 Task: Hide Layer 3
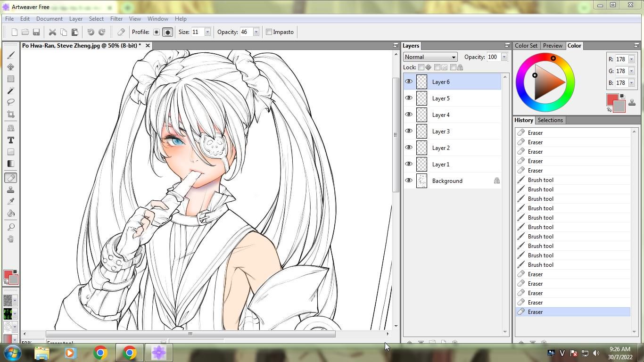point(409,131)
